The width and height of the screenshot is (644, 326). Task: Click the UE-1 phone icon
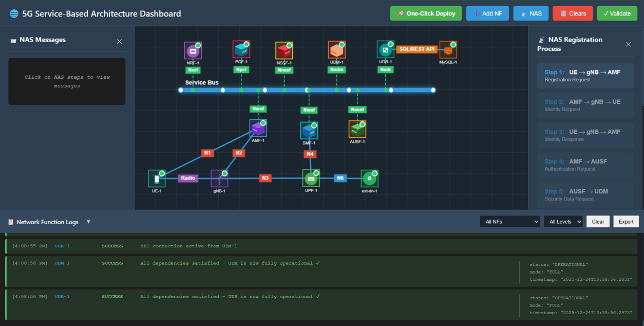tap(157, 178)
